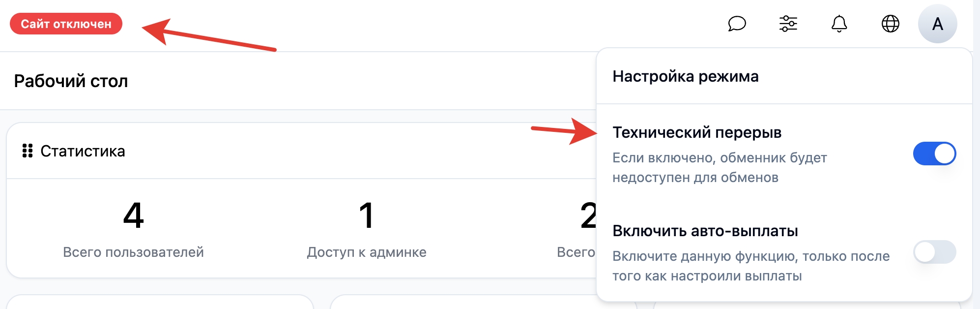Image resolution: width=980 pixels, height=309 pixels.
Task: Click the mode settings sliders icon
Action: pyautogui.click(x=788, y=24)
